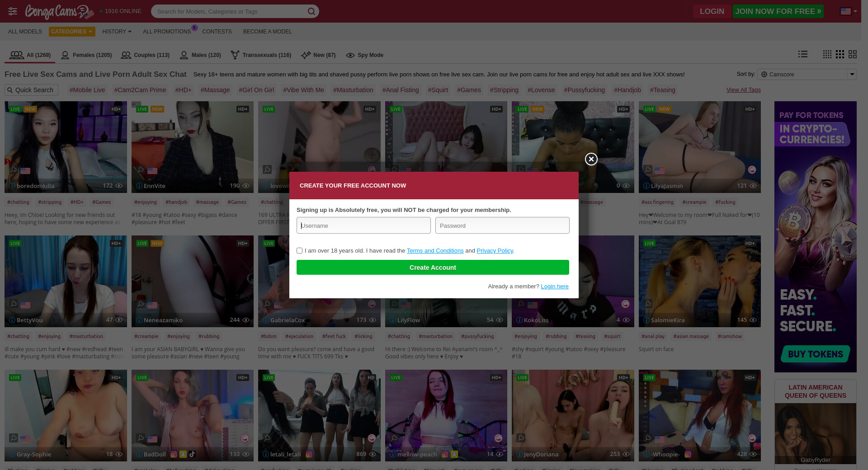Select the smallest thumbnail grid view icon
Image resolution: width=868 pixels, height=470 pixels.
click(x=827, y=54)
